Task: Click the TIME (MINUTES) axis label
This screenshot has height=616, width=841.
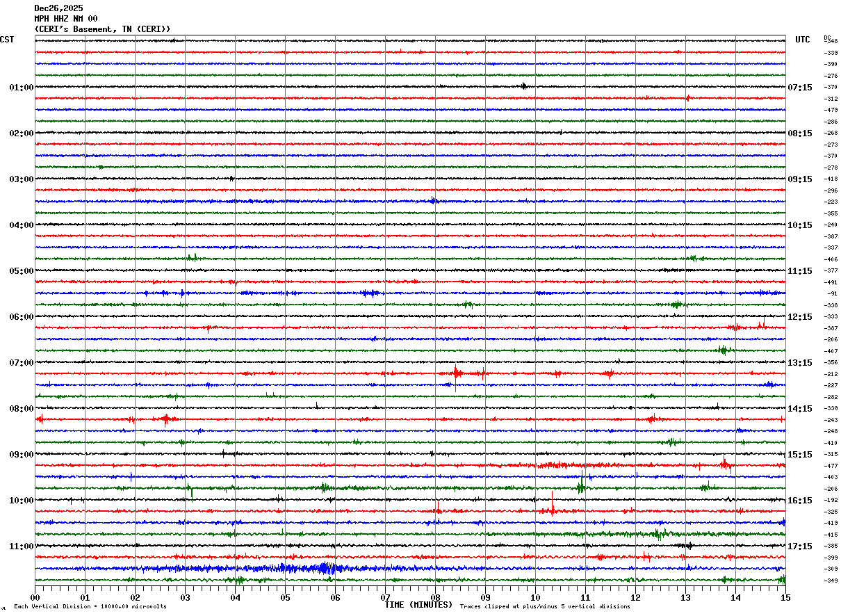Action: coord(418,605)
